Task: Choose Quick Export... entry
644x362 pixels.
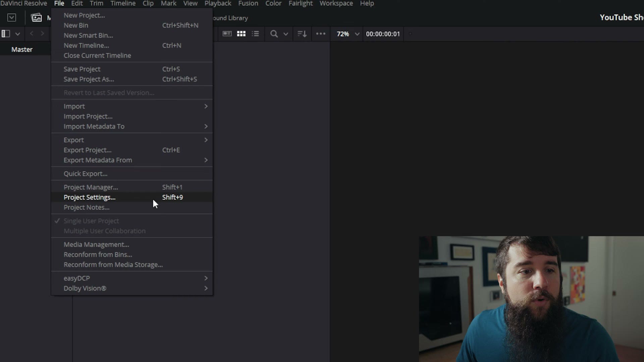Action: coord(132,174)
